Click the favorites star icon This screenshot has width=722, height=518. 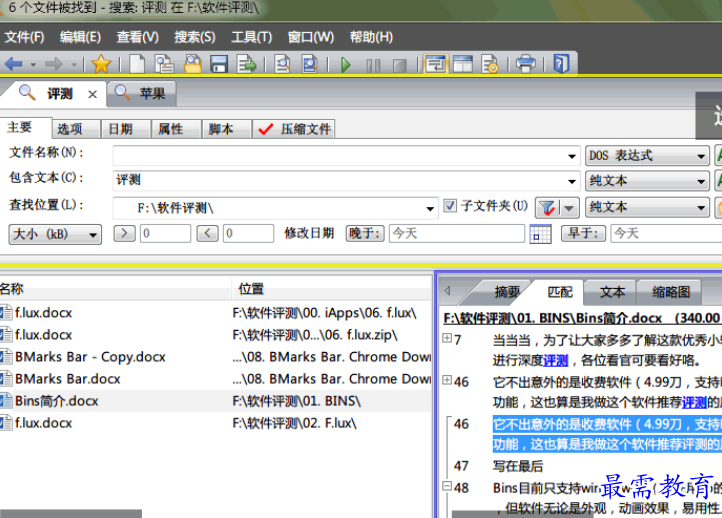[x=101, y=64]
